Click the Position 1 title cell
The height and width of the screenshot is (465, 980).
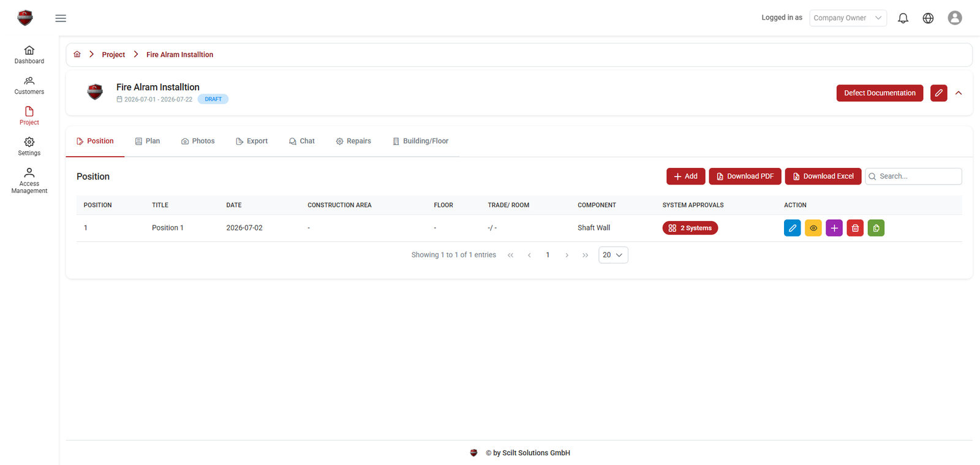168,228
